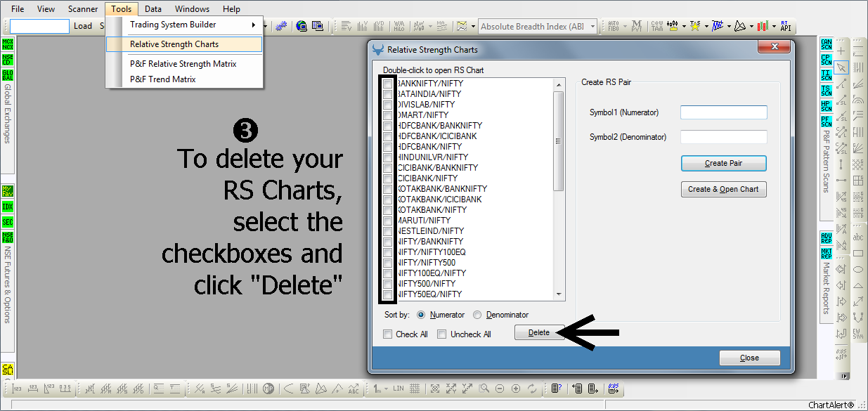
Task: Click the TI SCN pattern scan icon
Action: click(x=826, y=75)
